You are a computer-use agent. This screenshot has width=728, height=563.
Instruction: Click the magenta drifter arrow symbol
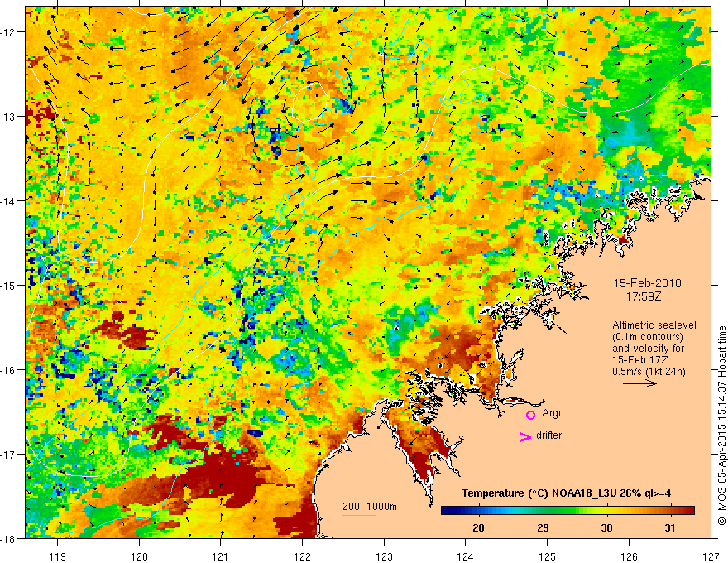pyautogui.click(x=524, y=436)
